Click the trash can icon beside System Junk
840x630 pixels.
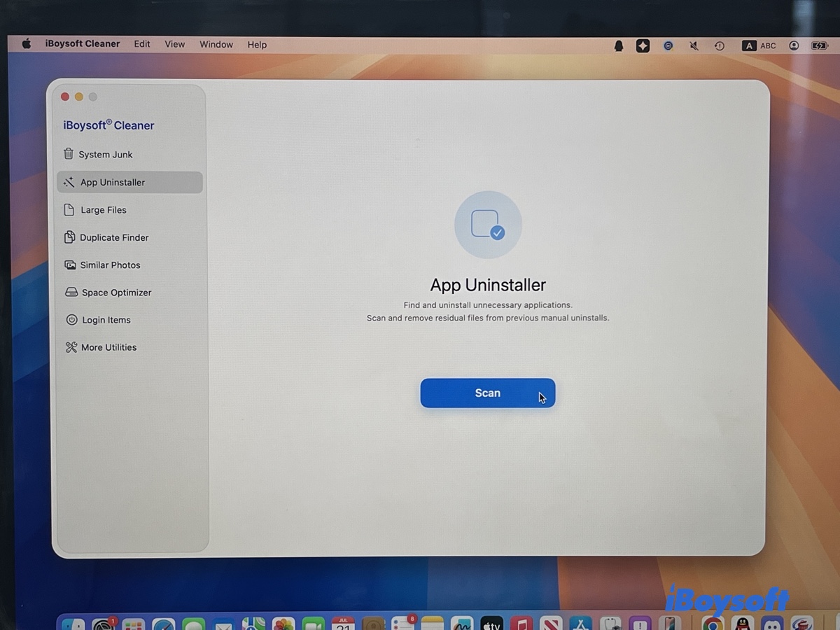(68, 153)
